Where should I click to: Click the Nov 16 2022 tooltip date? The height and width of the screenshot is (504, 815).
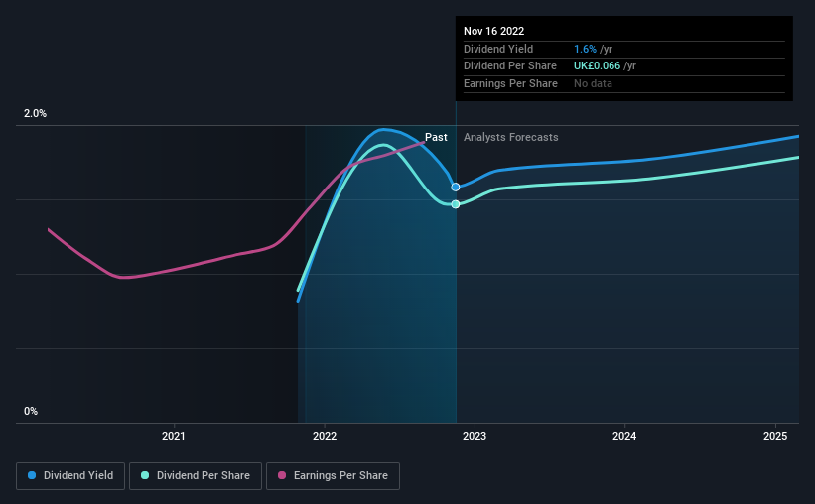click(x=493, y=31)
